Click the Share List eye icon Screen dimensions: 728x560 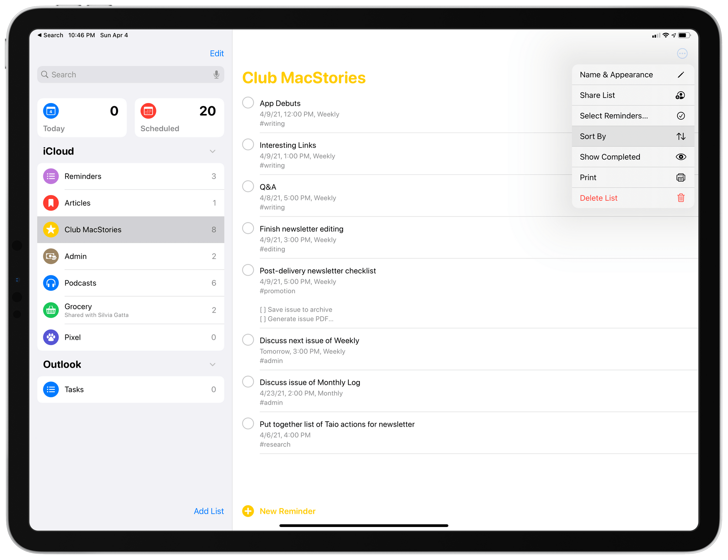[x=680, y=95]
